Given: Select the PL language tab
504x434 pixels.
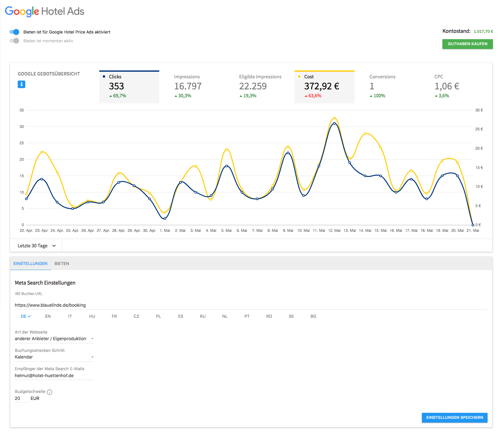Looking at the screenshot, I should 159,316.
